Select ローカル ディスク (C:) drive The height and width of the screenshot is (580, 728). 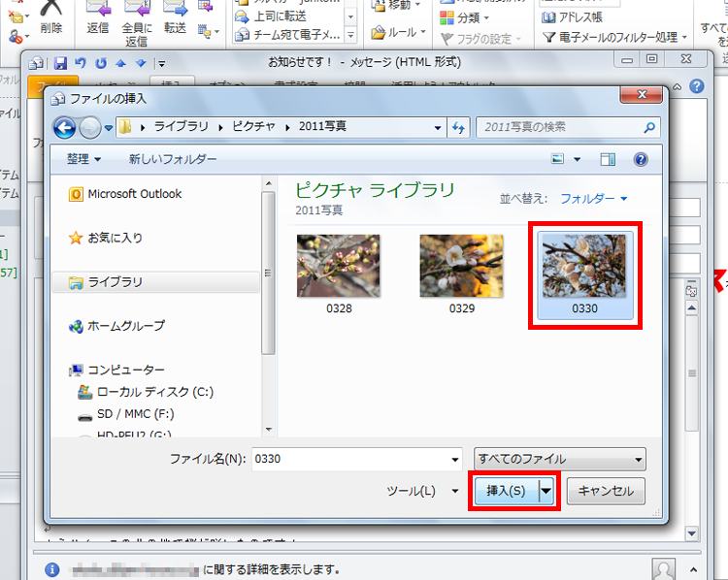[x=146, y=392]
